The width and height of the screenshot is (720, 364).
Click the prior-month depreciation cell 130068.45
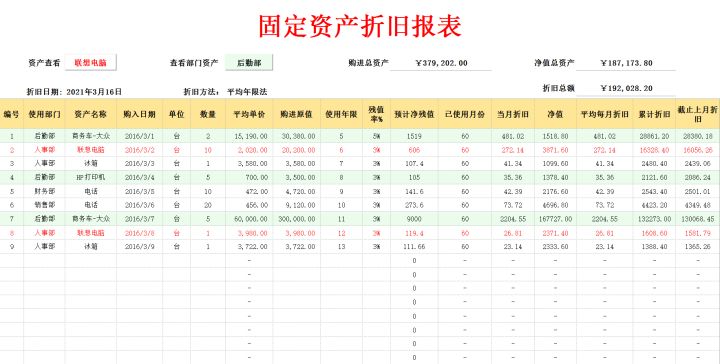pos(698,219)
